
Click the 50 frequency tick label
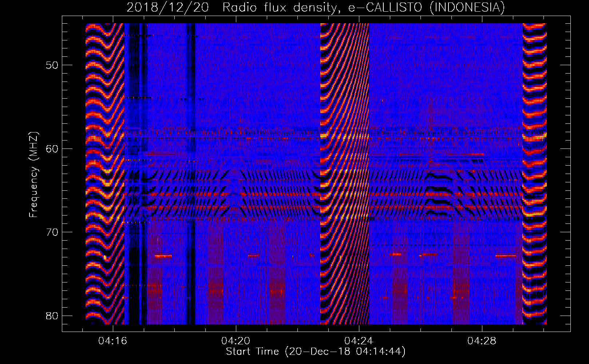(x=52, y=65)
